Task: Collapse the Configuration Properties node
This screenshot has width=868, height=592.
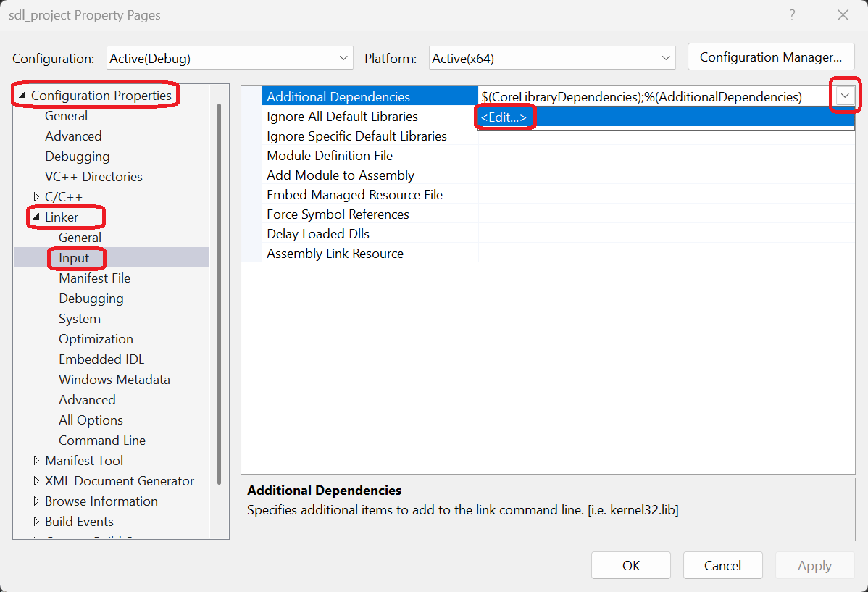Action: pos(22,96)
